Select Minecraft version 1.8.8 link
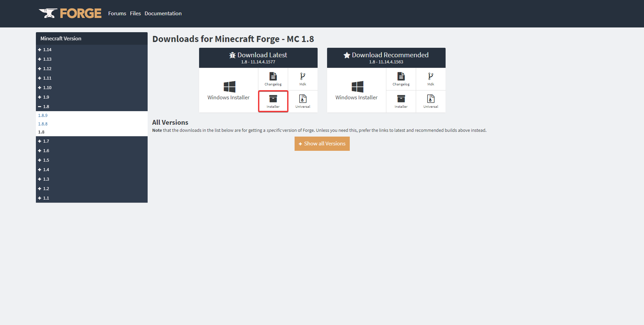 click(x=43, y=124)
